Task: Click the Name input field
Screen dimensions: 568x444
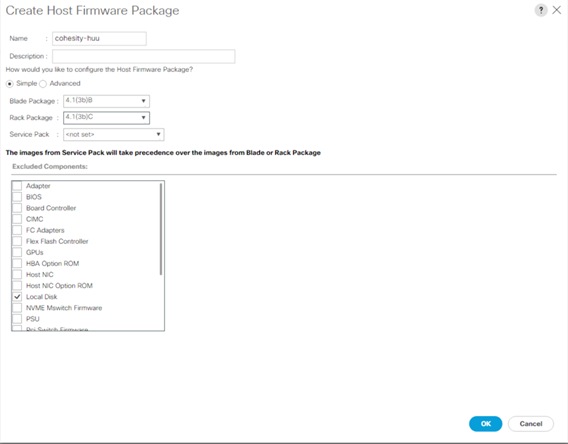Action: coord(99,38)
